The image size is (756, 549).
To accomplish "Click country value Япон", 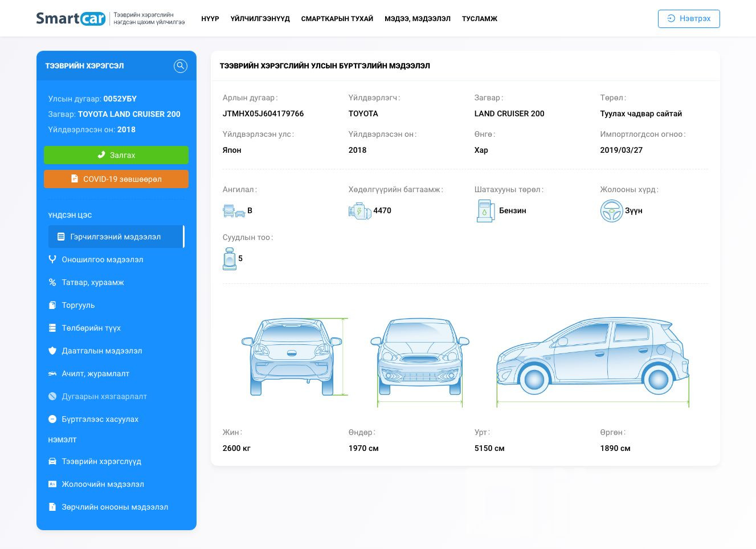I will pyautogui.click(x=232, y=150).
